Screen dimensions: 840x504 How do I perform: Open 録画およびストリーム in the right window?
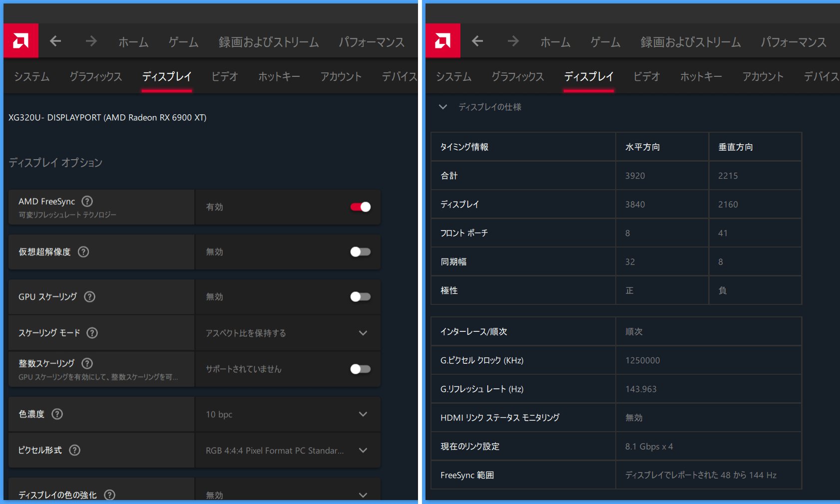click(x=691, y=42)
